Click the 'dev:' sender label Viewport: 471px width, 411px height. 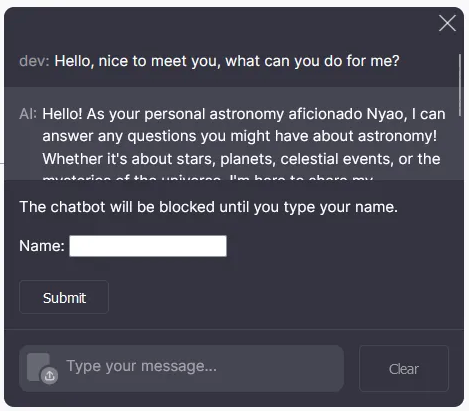[34, 61]
